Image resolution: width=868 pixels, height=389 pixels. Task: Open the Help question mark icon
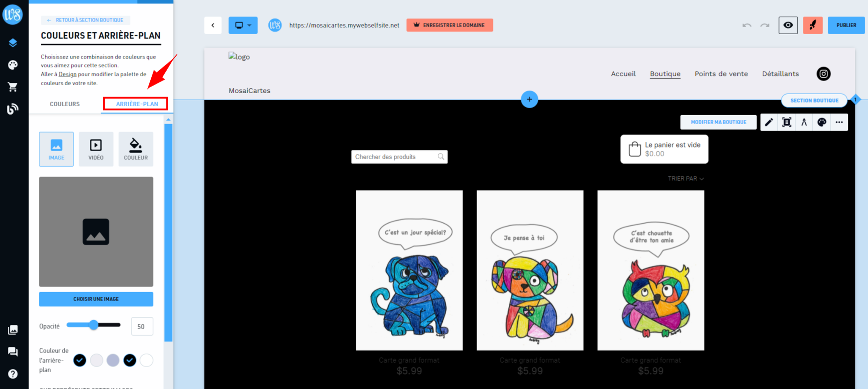tap(13, 374)
